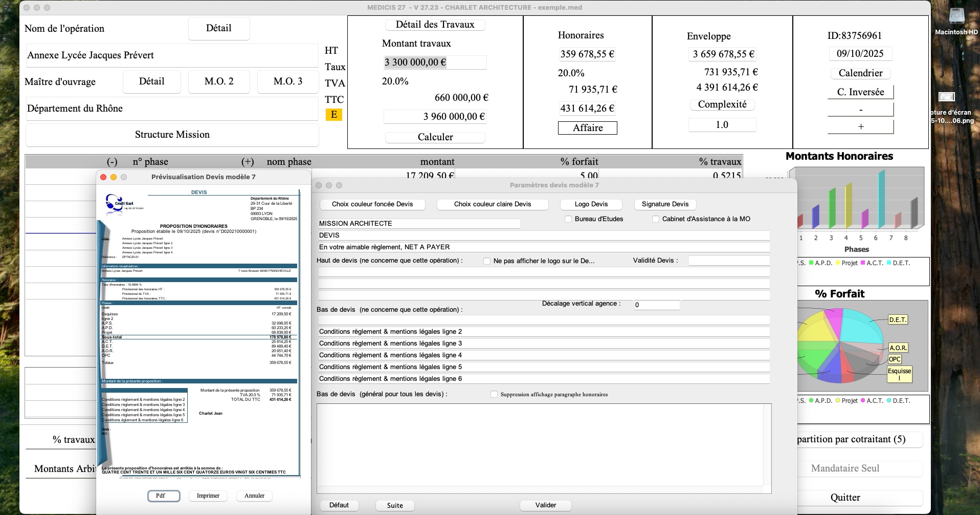The width and height of the screenshot is (980, 515).
Task: Check Ne pas afficher le logo option
Action: click(x=487, y=261)
